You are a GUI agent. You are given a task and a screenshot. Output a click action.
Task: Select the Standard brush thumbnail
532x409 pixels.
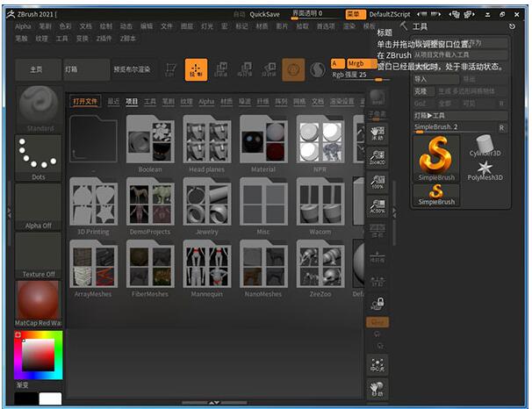[x=39, y=109]
